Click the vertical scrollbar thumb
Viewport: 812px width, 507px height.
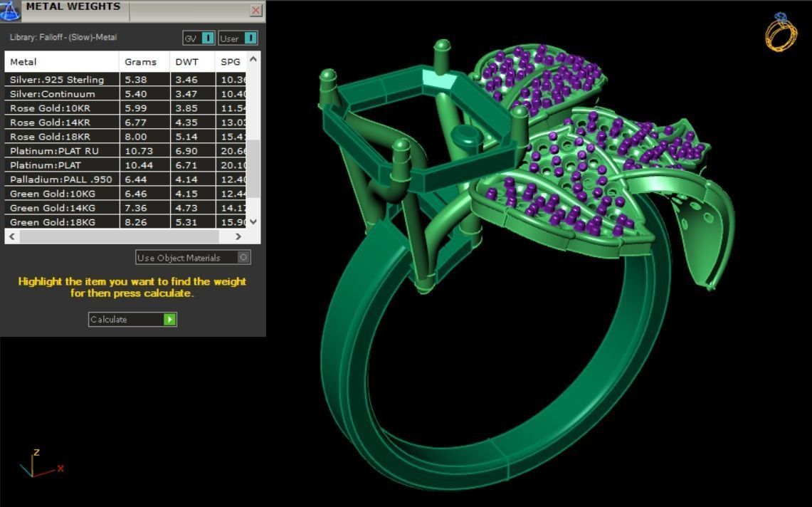coord(253,169)
